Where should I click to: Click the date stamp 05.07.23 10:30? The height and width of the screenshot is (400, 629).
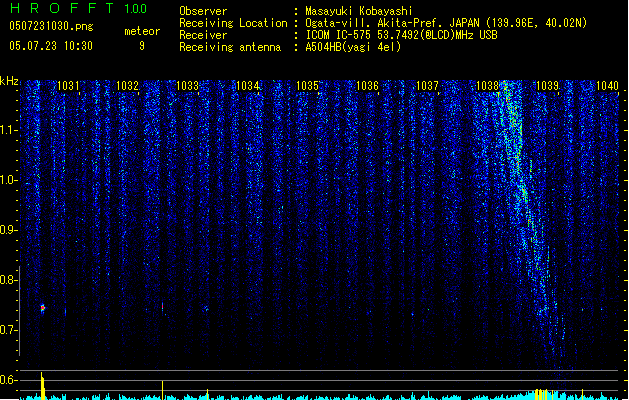click(x=51, y=46)
